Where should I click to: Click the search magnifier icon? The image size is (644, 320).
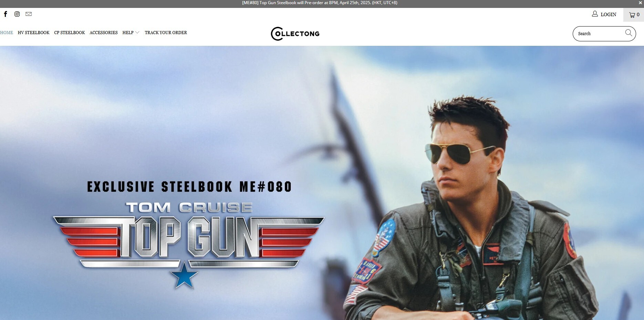629,33
